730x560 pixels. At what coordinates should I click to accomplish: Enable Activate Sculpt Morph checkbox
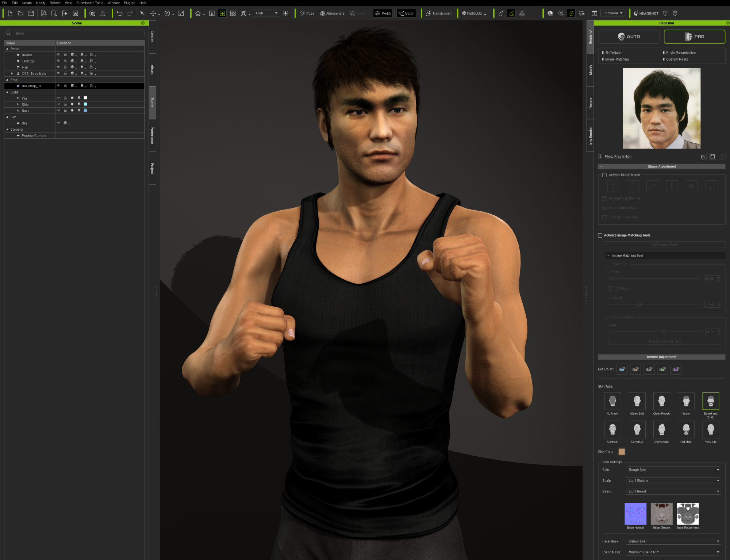click(x=604, y=175)
